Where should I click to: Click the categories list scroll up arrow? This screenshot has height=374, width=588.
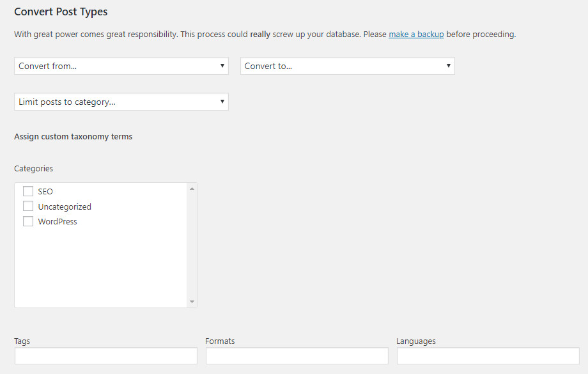click(x=192, y=189)
